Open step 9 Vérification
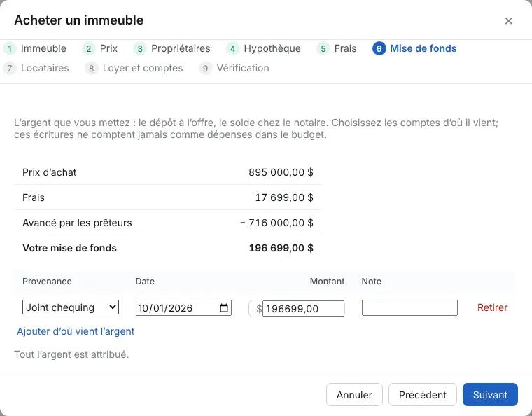This screenshot has height=416, width=532. (234, 68)
